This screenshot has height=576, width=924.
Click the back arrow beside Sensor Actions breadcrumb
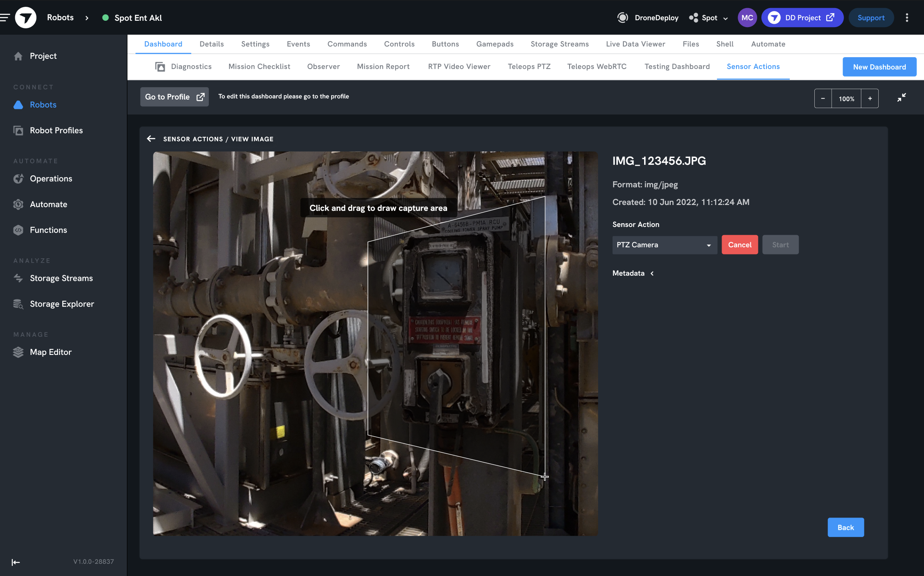151,139
